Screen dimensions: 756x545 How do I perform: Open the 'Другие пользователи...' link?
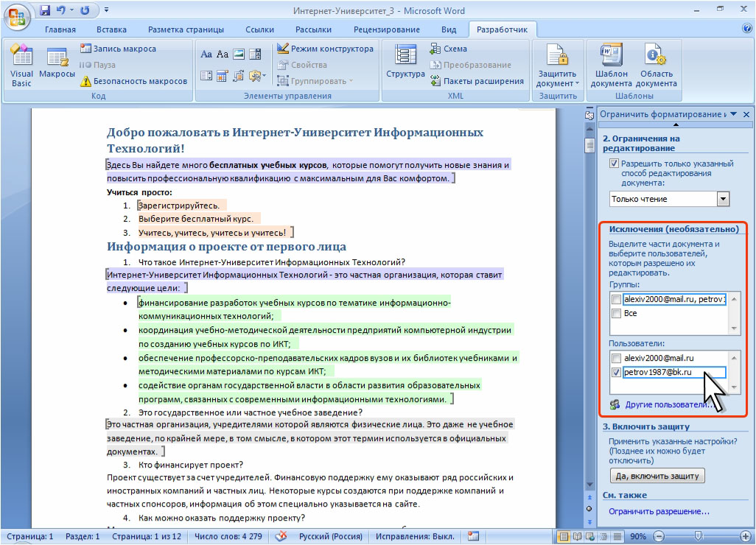[669, 404]
